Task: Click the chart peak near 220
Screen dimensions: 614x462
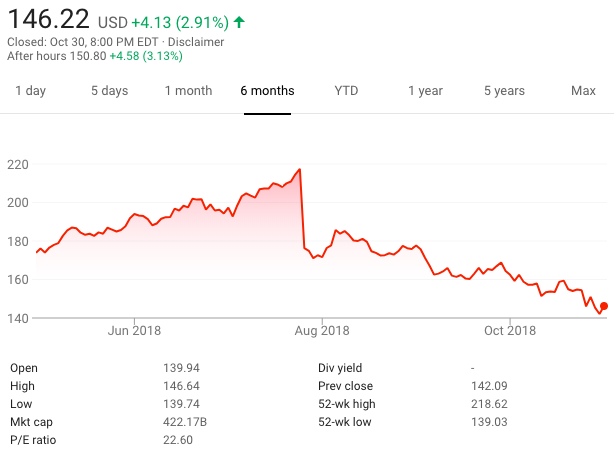Action: click(x=299, y=170)
